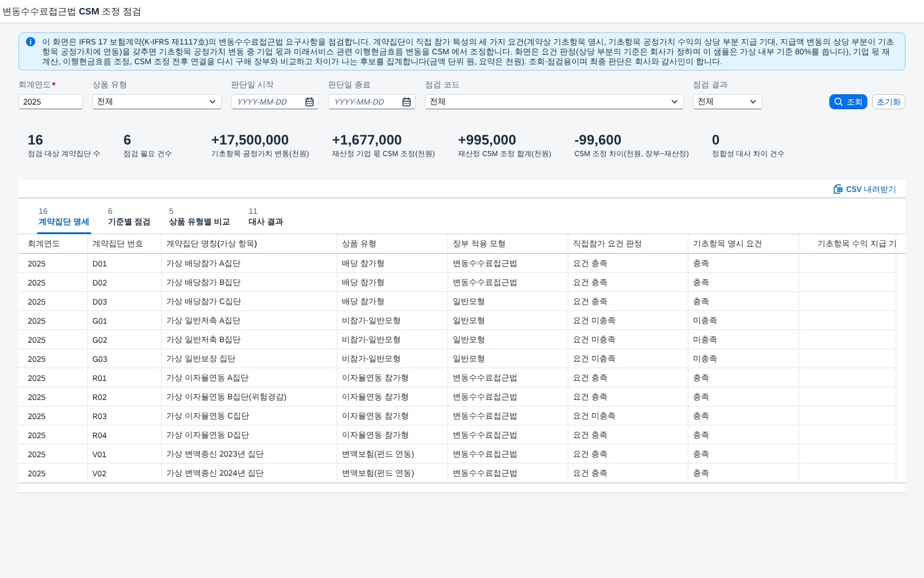This screenshot has height=578, width=924.
Task: Click cell G03 in 계약집단 번호
Action: click(x=125, y=359)
